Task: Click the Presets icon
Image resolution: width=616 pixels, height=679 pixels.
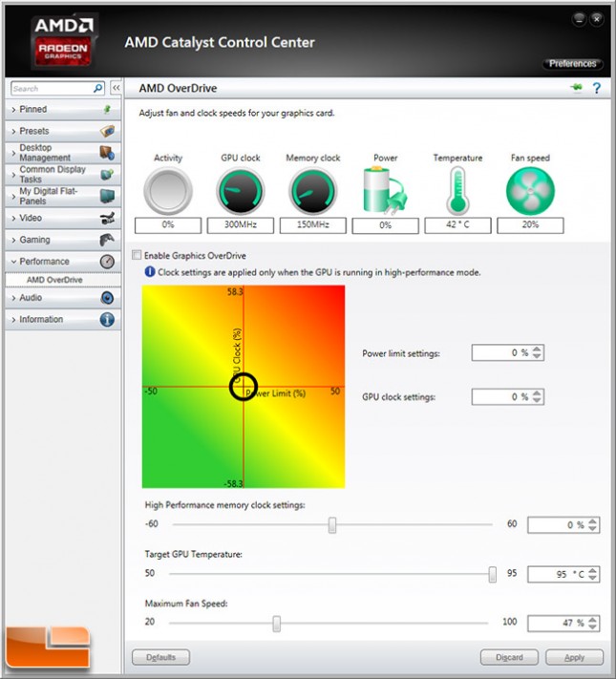Action: click(x=107, y=131)
